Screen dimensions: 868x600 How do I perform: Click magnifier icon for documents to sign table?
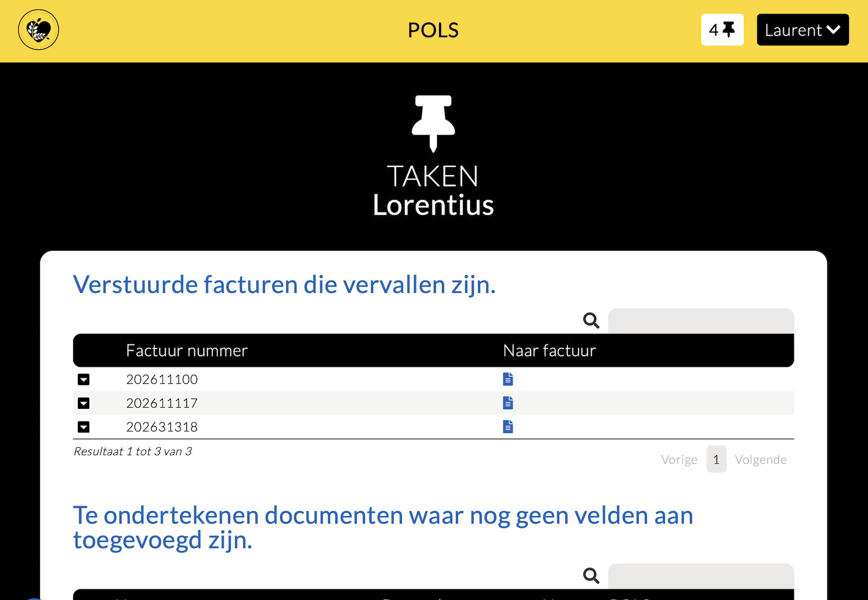click(x=591, y=576)
